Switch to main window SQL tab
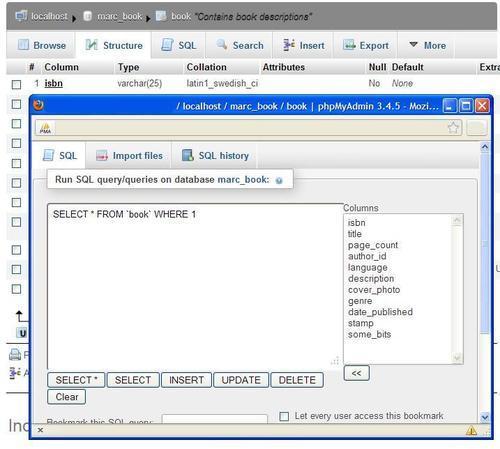This screenshot has width=500, height=449. pyautogui.click(x=179, y=45)
